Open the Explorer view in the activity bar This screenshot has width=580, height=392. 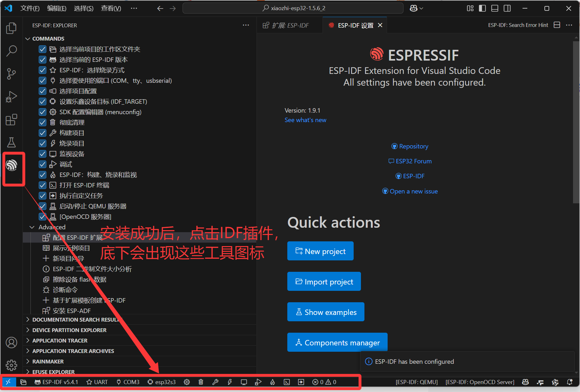pos(11,28)
